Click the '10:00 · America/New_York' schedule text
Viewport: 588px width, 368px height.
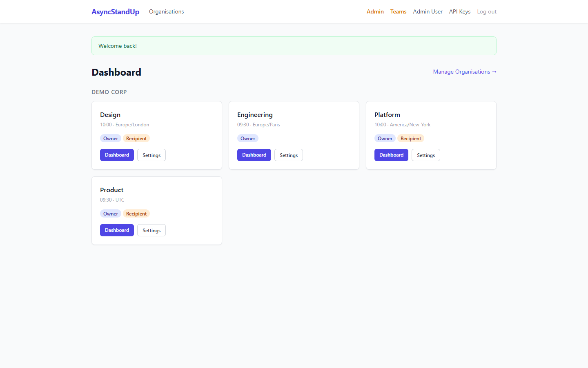402,125
